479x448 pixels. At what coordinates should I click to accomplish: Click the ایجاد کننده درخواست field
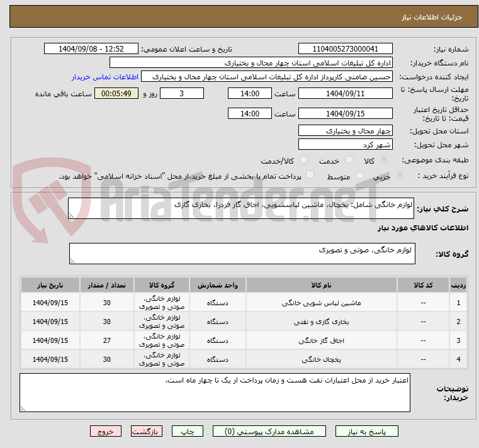point(267,77)
